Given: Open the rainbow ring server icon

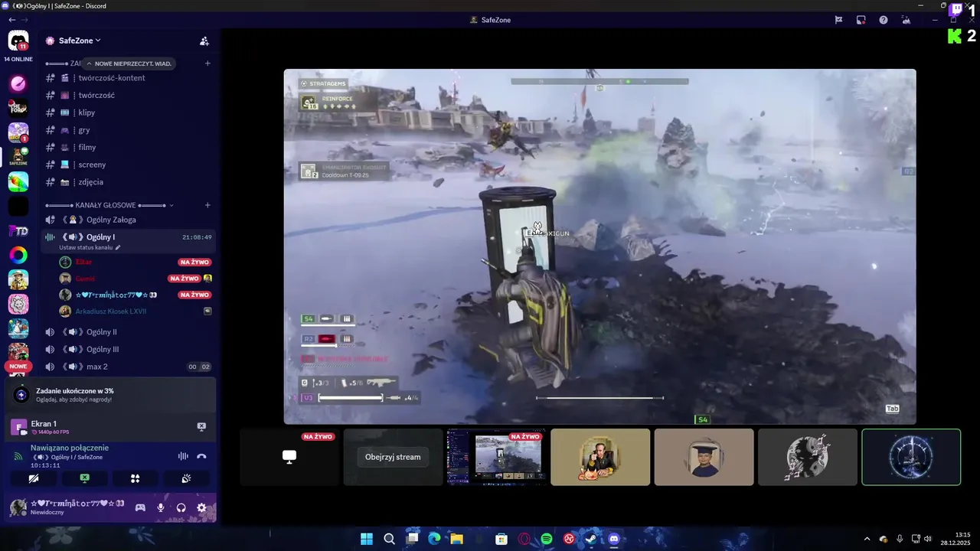Looking at the screenshot, I should (18, 256).
